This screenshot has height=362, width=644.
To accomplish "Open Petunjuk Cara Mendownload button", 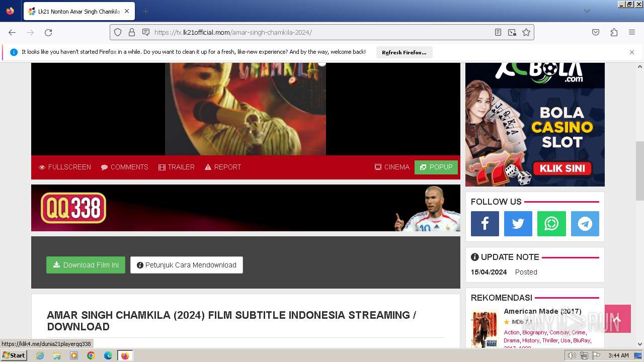I will (x=187, y=265).
